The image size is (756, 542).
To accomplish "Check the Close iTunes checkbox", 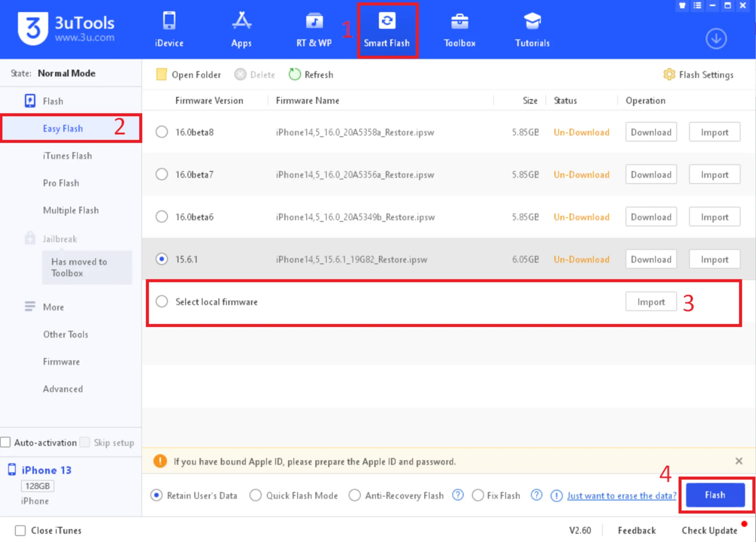I will [x=20, y=530].
